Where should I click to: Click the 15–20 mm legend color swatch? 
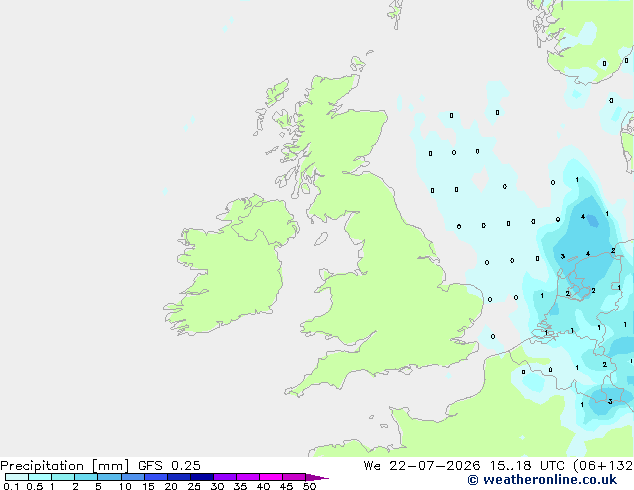156,477
